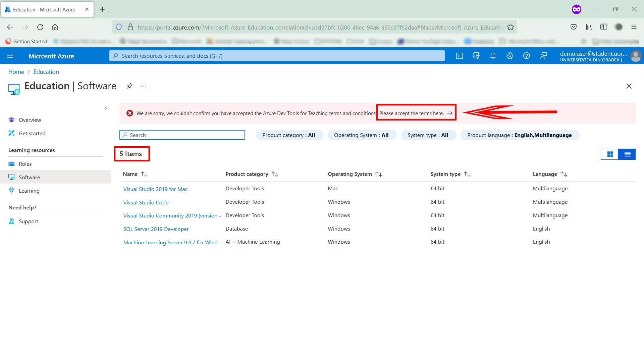The width and height of the screenshot is (644, 343).
Task: Open the Feedback icon in header
Action: pyautogui.click(x=543, y=56)
